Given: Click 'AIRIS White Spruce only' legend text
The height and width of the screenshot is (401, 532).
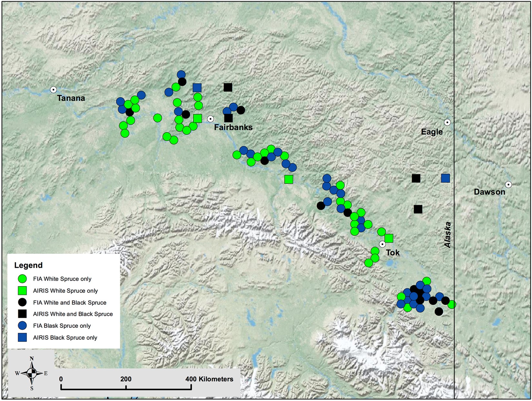Looking at the screenshot, I should pyautogui.click(x=65, y=291).
